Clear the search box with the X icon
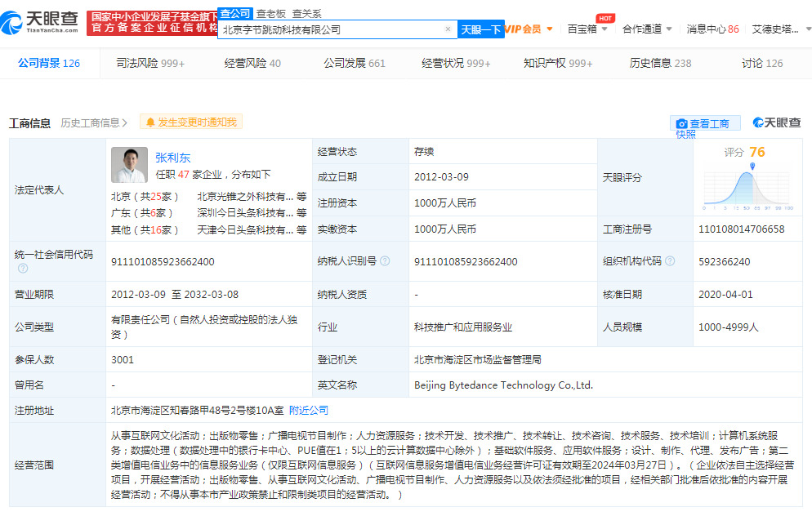This screenshot has width=812, height=516. click(448, 29)
